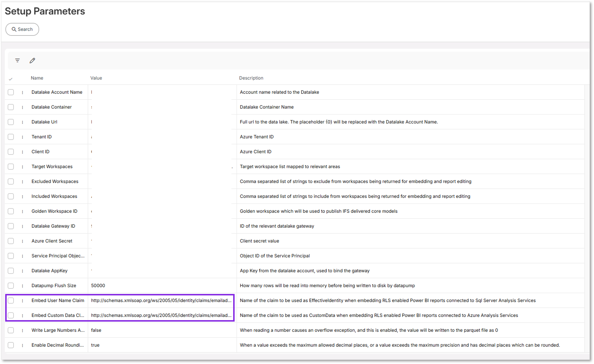
Task: Open row menu for Datalake AppKey
Action: click(22, 271)
